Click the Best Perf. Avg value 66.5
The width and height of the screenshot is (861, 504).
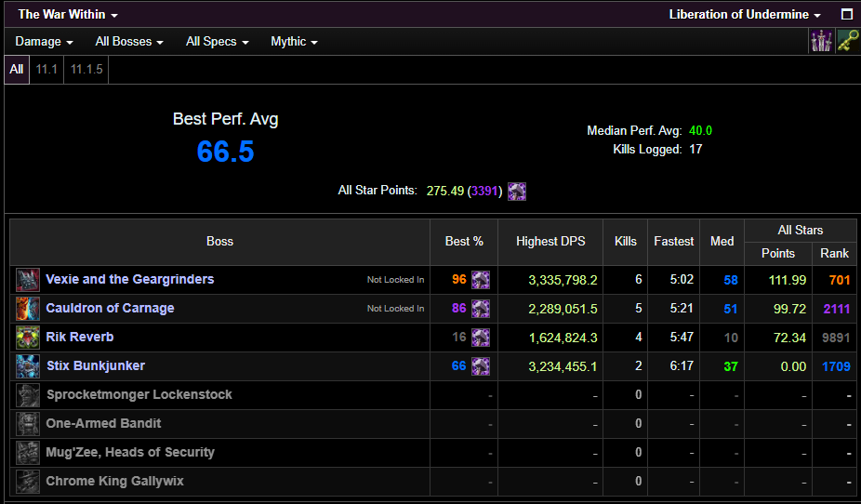coord(225,152)
